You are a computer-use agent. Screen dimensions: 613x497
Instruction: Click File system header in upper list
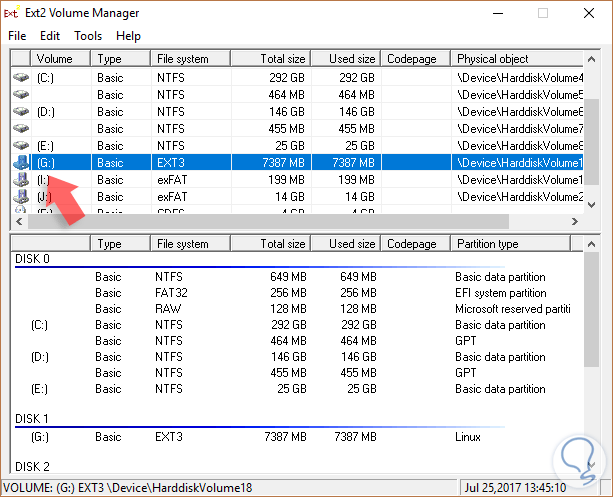pyautogui.click(x=190, y=59)
